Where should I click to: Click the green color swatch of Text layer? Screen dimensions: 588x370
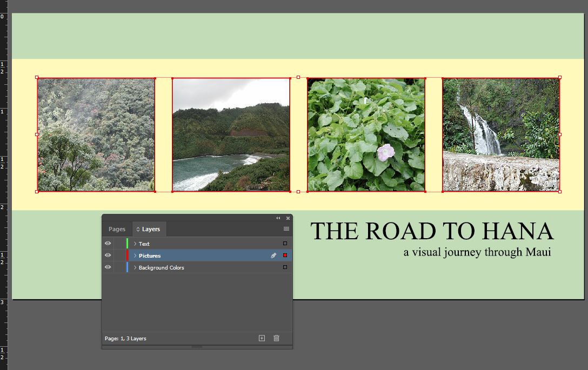pyautogui.click(x=128, y=244)
